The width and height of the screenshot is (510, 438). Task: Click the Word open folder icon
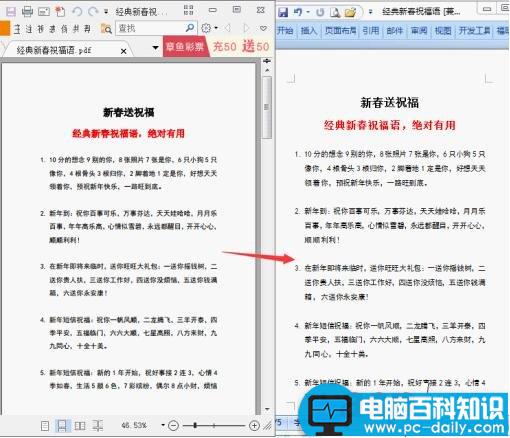[x=350, y=13]
